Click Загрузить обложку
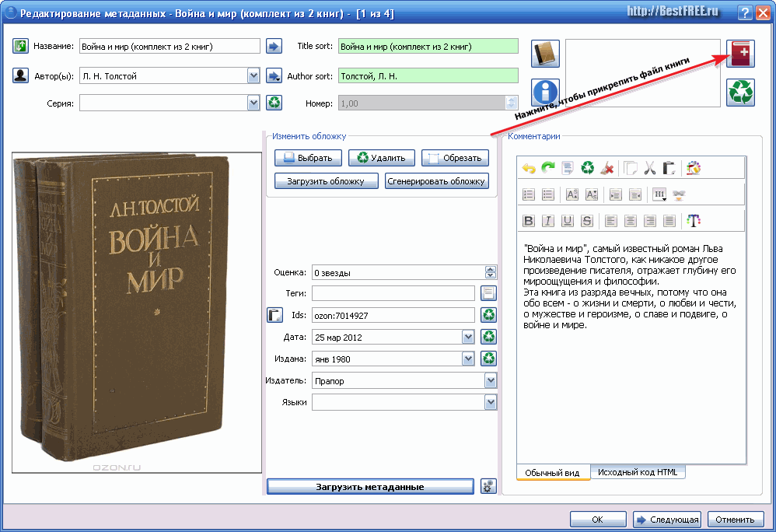This screenshot has height=532, width=776. click(326, 181)
